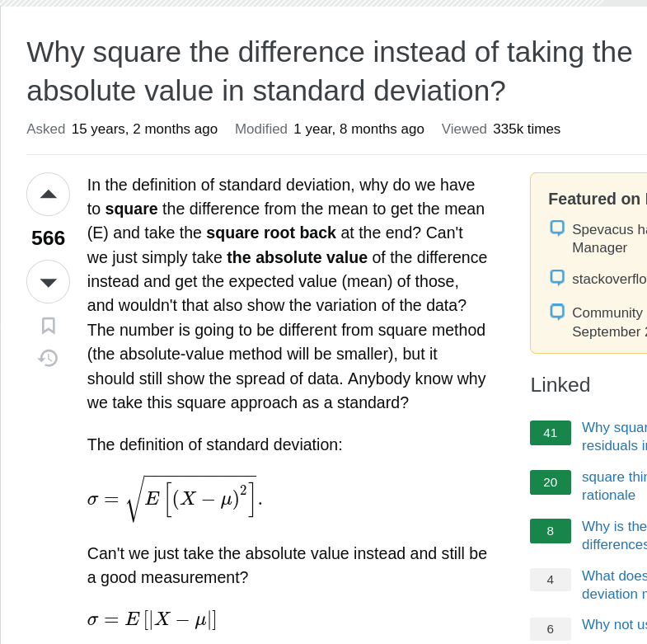Open linked question with 8 votes
The width and height of the screenshot is (647, 644).
pos(613,535)
